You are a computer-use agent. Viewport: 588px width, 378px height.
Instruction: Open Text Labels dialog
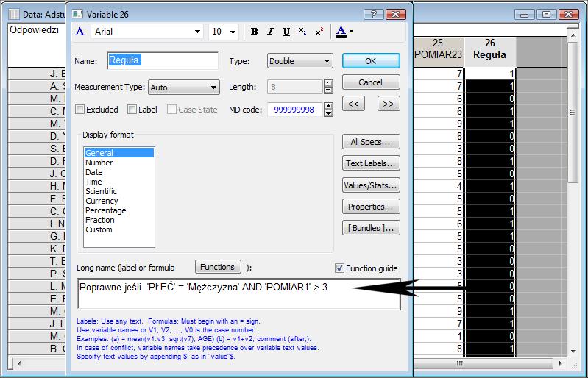click(371, 163)
